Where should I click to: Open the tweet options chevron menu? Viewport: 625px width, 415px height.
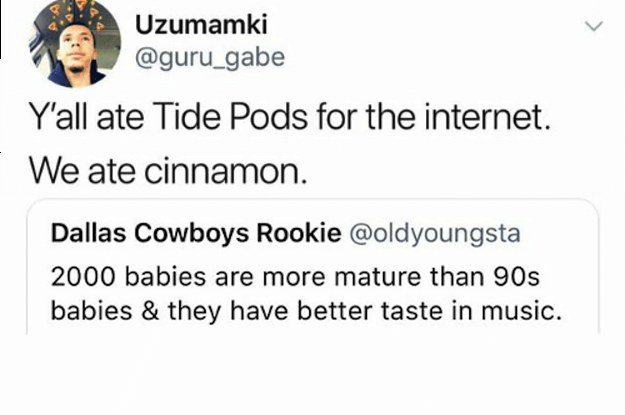[594, 26]
